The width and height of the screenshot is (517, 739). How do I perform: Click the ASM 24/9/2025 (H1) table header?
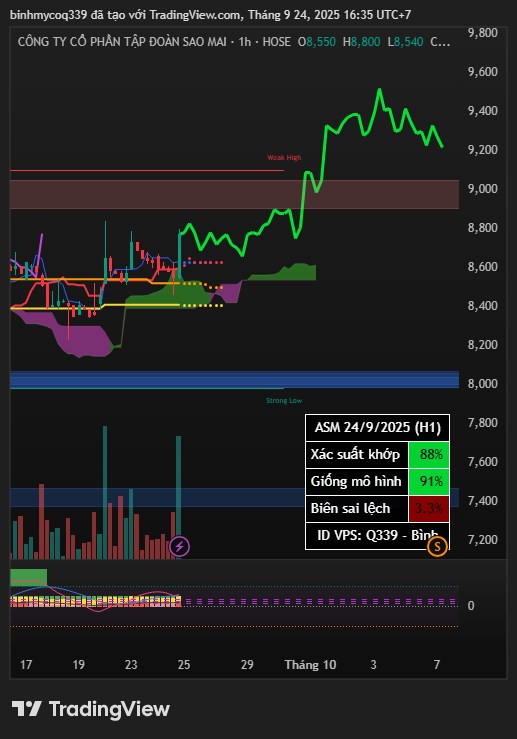(x=377, y=427)
